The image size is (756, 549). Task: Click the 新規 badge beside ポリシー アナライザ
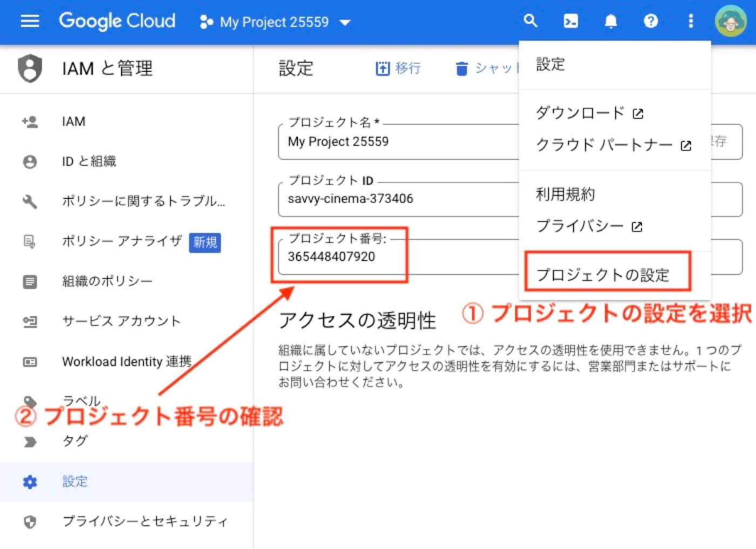(205, 242)
